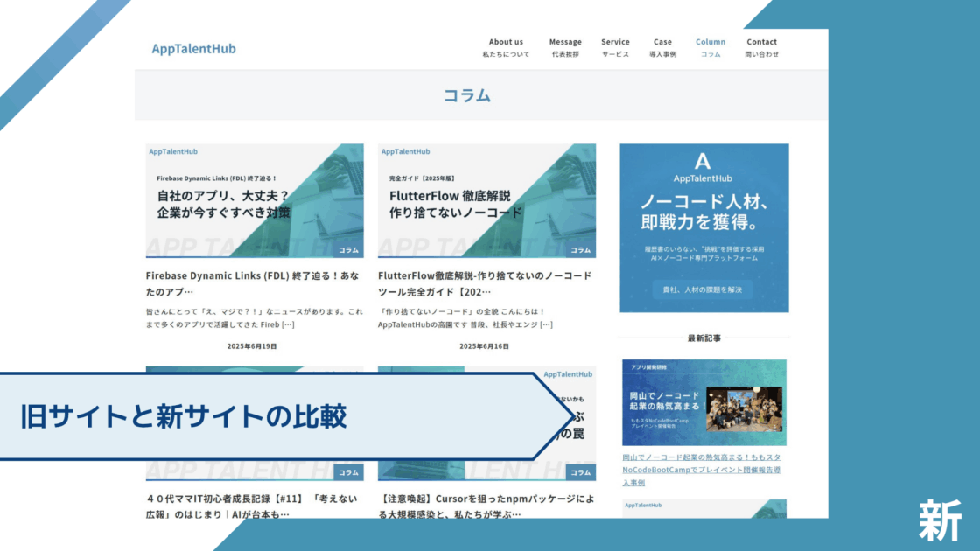This screenshot has width=980, height=551.
Task: Open the About us menu item
Action: click(506, 47)
